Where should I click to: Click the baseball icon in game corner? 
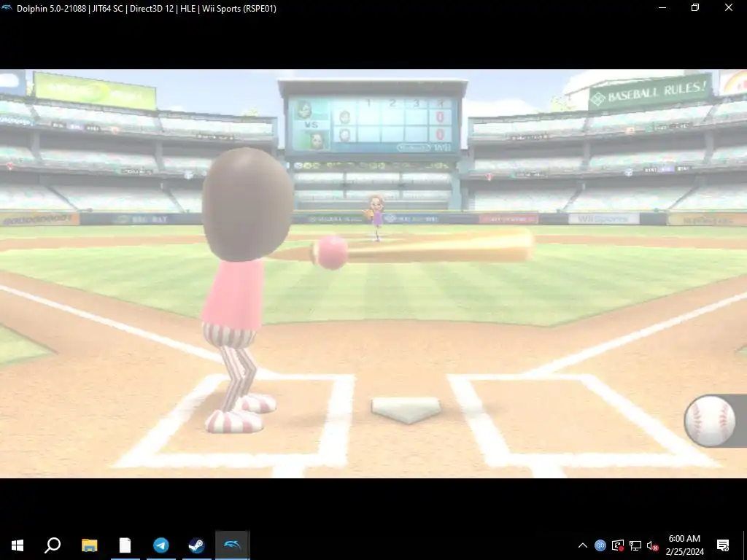710,421
